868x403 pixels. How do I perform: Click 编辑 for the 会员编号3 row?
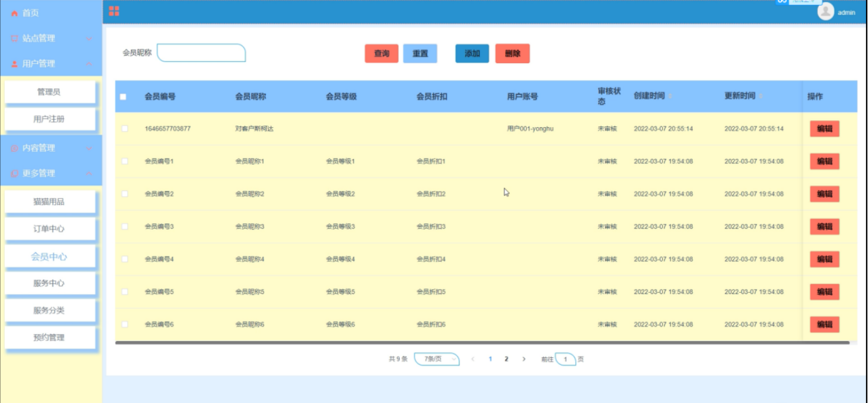click(x=825, y=227)
